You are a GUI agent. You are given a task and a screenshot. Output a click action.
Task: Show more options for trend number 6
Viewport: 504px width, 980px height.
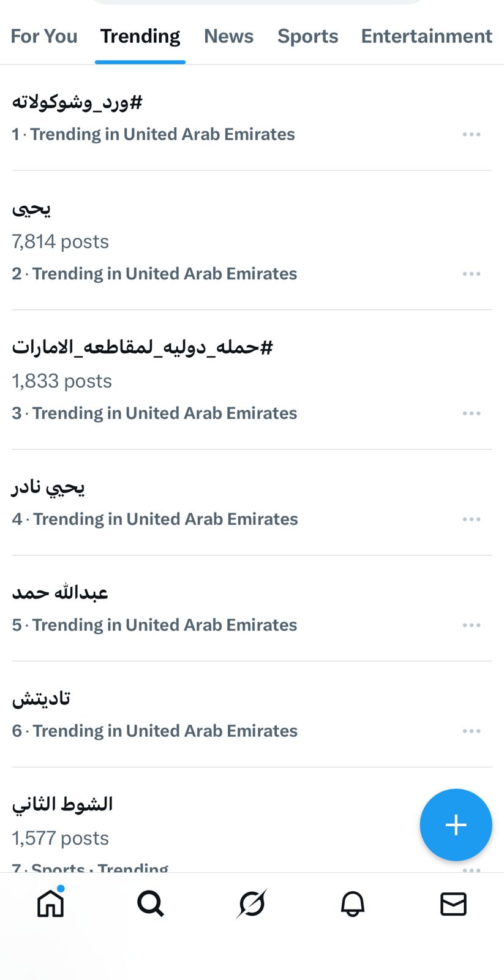coord(472,731)
